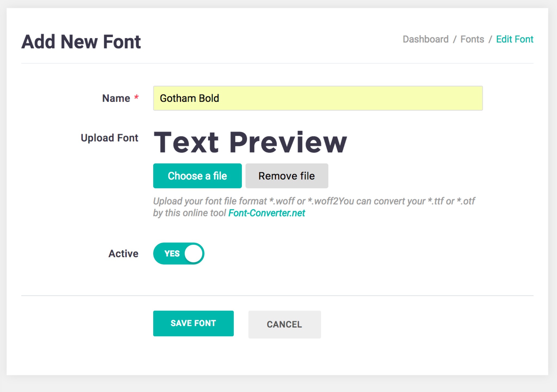The image size is (557, 392).
Task: Click the Add New Font heading
Action: (81, 42)
